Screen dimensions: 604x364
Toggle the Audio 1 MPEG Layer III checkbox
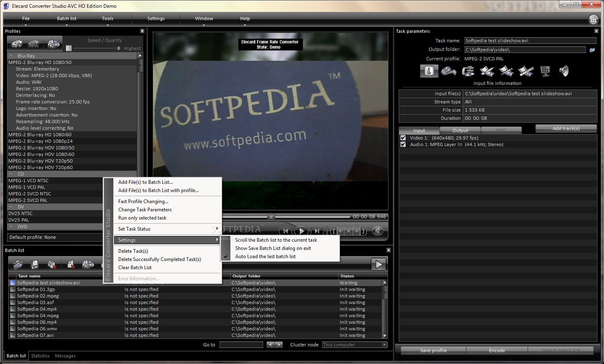tap(403, 144)
